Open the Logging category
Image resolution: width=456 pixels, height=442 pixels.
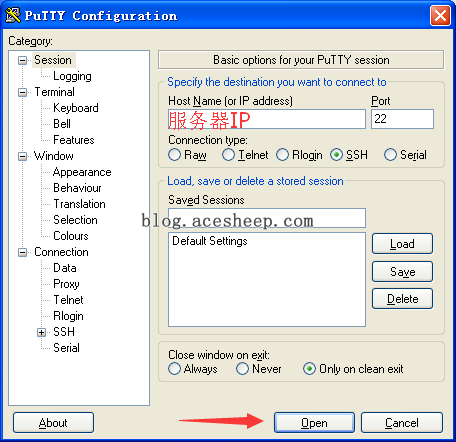point(72,76)
